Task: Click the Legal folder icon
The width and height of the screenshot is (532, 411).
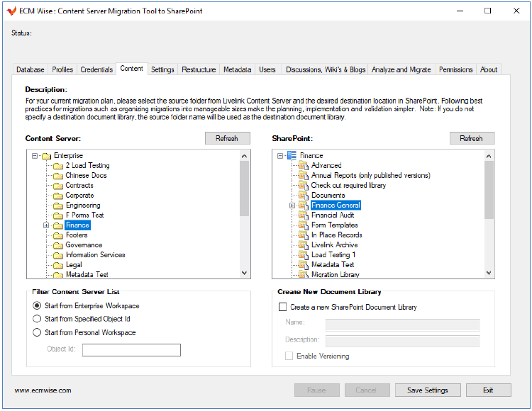Action: tap(58, 265)
